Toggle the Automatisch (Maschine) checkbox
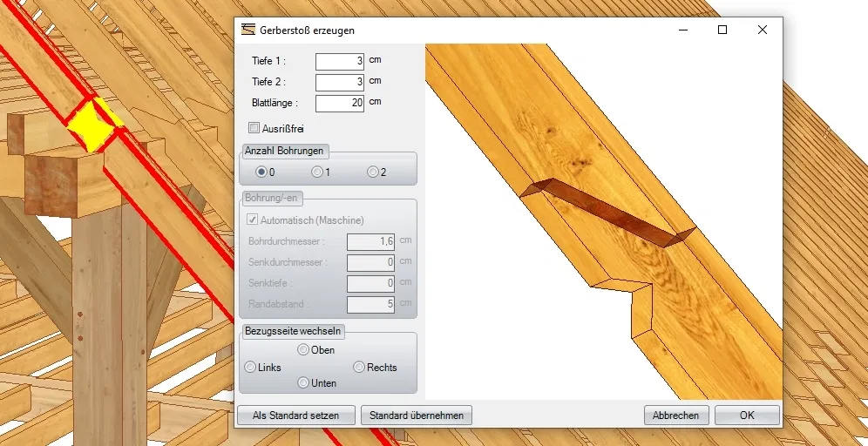Image resolution: width=868 pixels, height=446 pixels. [254, 220]
